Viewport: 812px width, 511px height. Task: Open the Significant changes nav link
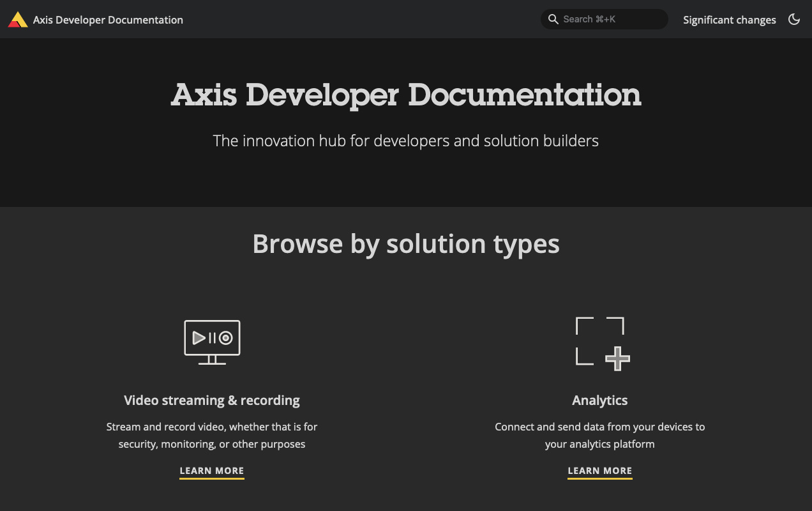[729, 20]
